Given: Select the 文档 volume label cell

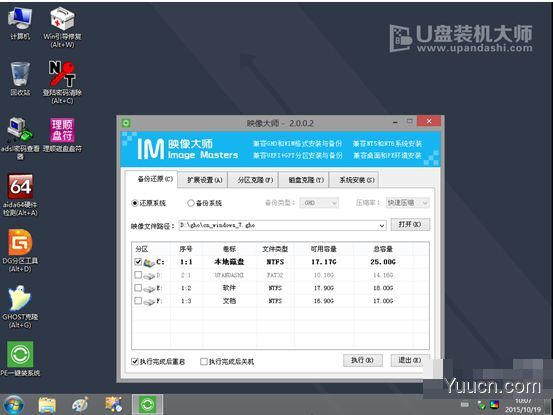Looking at the screenshot, I should pos(229,301).
